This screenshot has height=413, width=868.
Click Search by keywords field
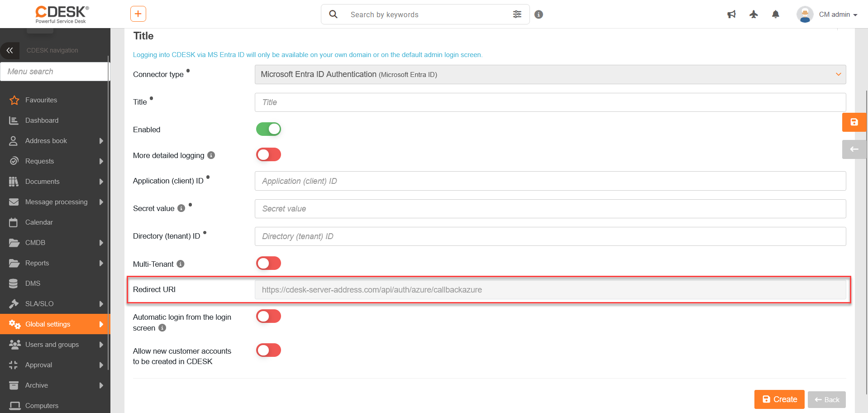point(425,14)
